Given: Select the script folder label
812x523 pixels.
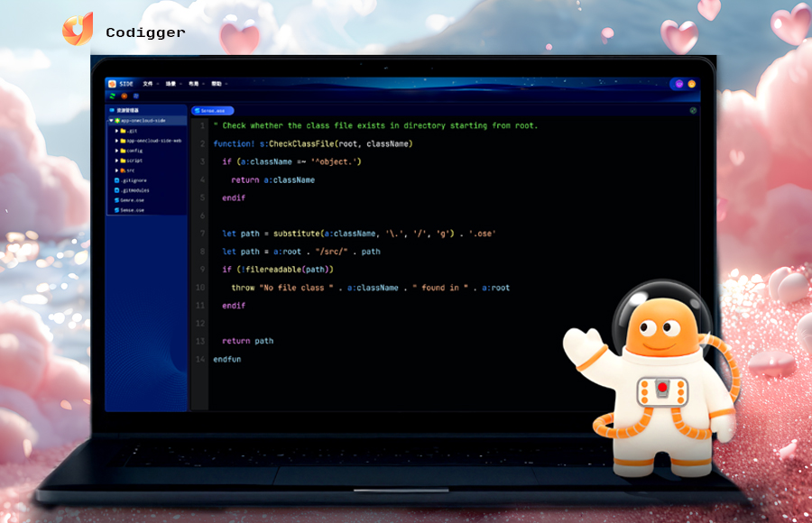Looking at the screenshot, I should pos(134,160).
